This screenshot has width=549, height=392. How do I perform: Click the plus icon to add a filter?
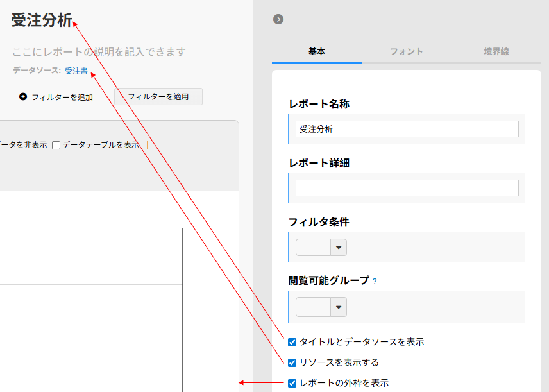tap(23, 97)
